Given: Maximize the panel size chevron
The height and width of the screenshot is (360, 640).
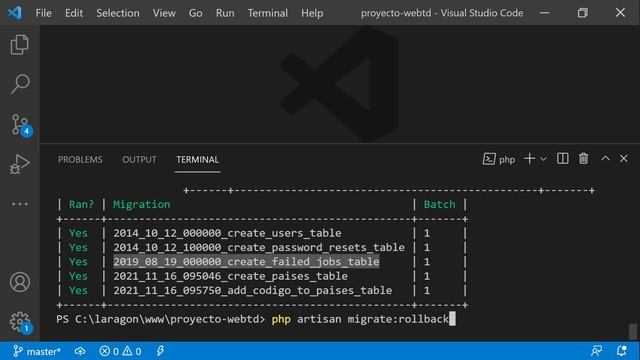Looking at the screenshot, I should pos(605,158).
